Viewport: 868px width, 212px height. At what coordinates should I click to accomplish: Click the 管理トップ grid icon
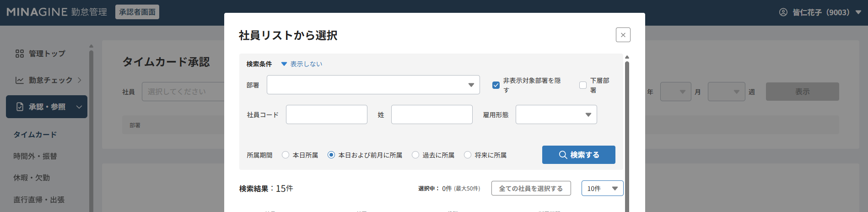[x=20, y=54]
